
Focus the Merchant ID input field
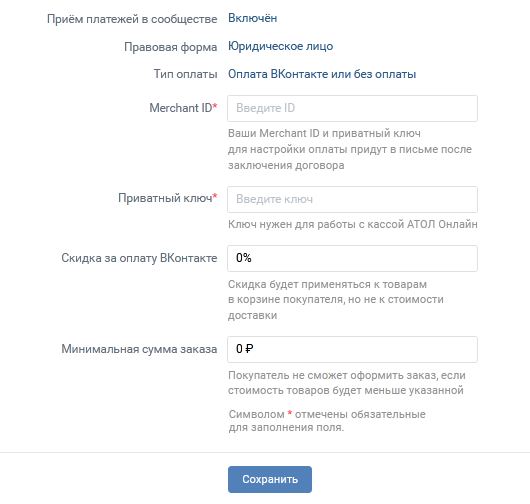click(x=352, y=108)
